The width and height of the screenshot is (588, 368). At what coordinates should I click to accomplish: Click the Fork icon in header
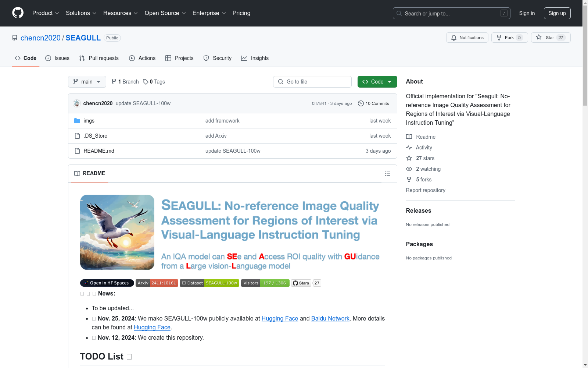point(499,38)
